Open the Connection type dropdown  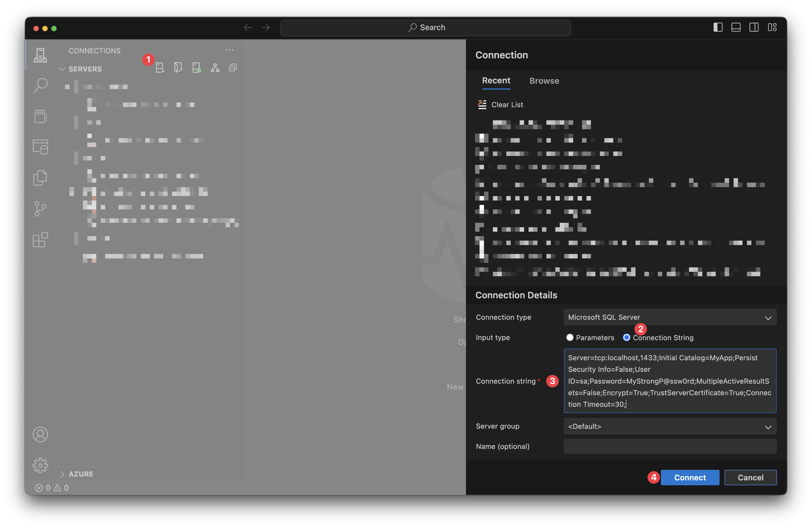[670, 317]
